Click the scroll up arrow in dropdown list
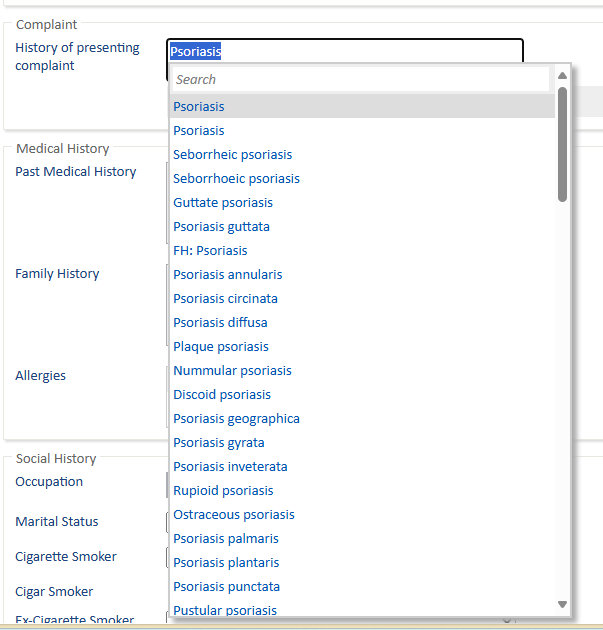The image size is (603, 630). pos(562,76)
